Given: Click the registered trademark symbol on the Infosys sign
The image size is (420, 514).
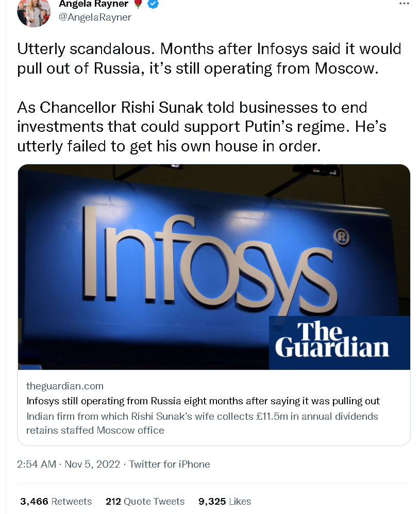Looking at the screenshot, I should point(341,237).
